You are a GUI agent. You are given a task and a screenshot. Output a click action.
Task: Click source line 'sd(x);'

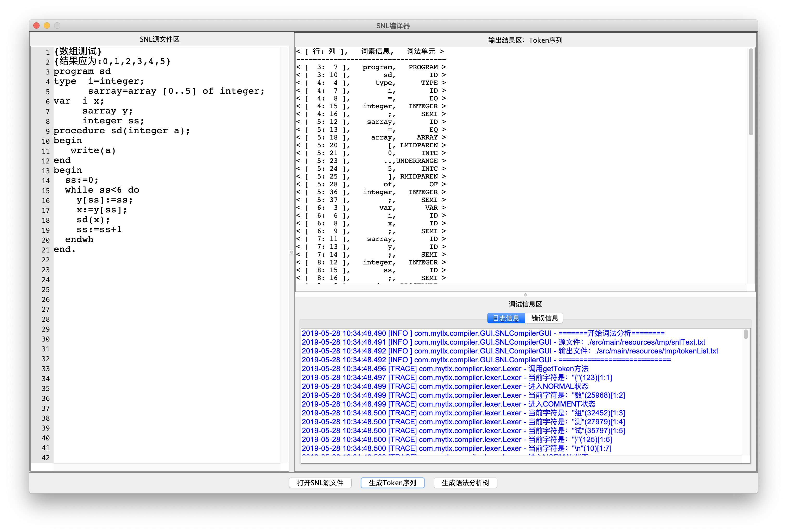tap(93, 219)
